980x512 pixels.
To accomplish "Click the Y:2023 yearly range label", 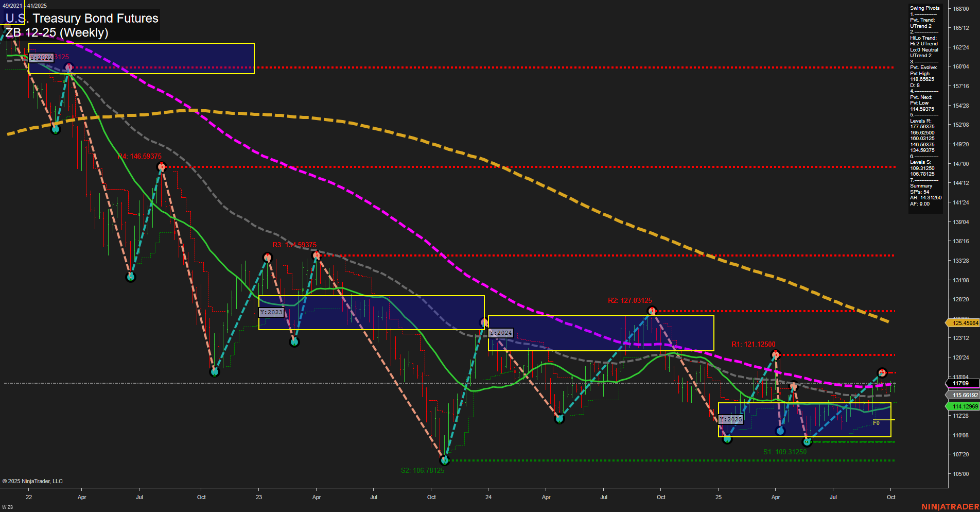I will pyautogui.click(x=271, y=311).
